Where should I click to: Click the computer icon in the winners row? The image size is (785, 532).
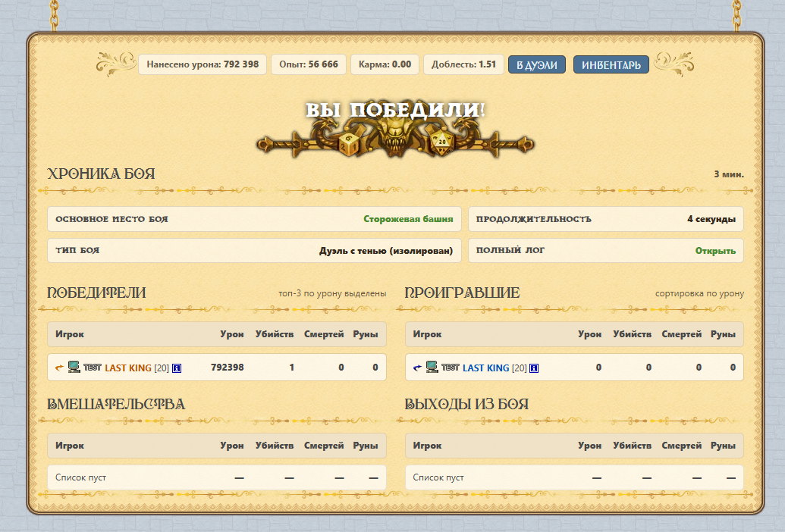74,367
